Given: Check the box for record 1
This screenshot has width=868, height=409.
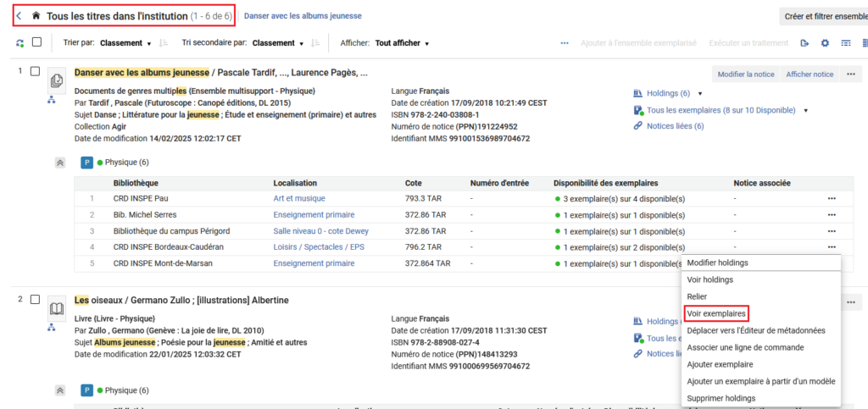Looking at the screenshot, I should coord(36,72).
